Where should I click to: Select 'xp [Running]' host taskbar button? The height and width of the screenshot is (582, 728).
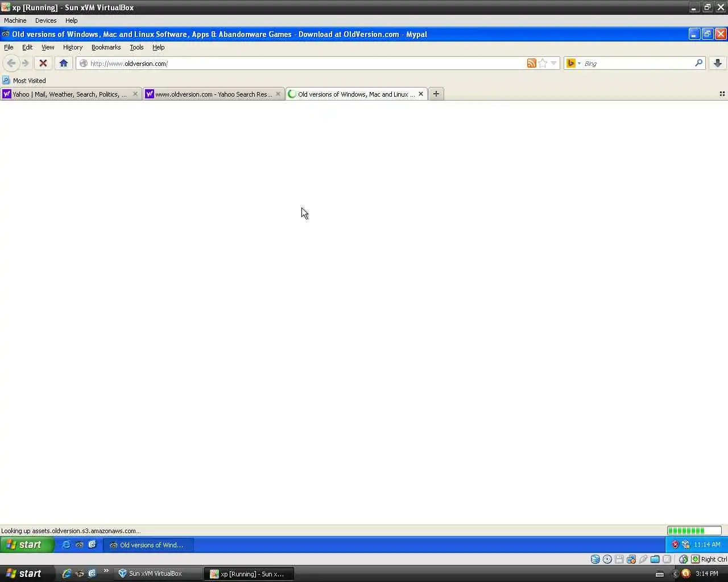250,573
